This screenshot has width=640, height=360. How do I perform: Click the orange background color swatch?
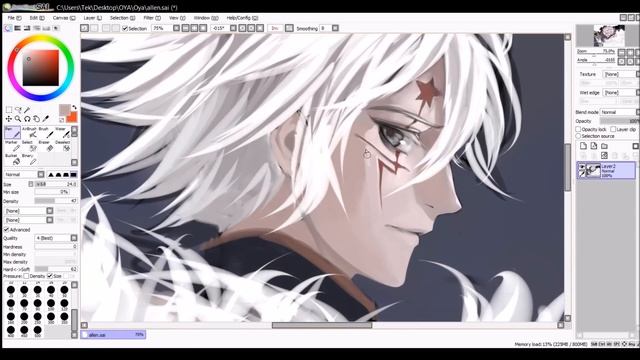[72, 118]
